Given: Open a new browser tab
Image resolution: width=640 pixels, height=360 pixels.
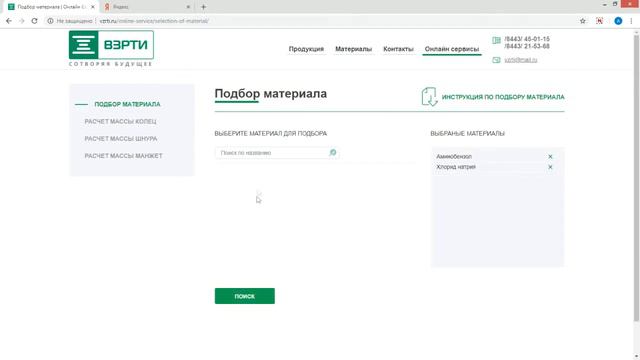Looking at the screenshot, I should pos(203,7).
